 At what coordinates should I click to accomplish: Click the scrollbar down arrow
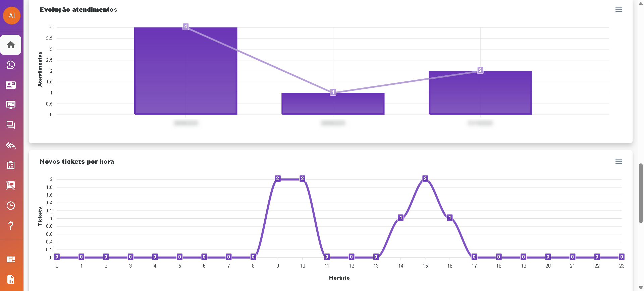point(641,288)
